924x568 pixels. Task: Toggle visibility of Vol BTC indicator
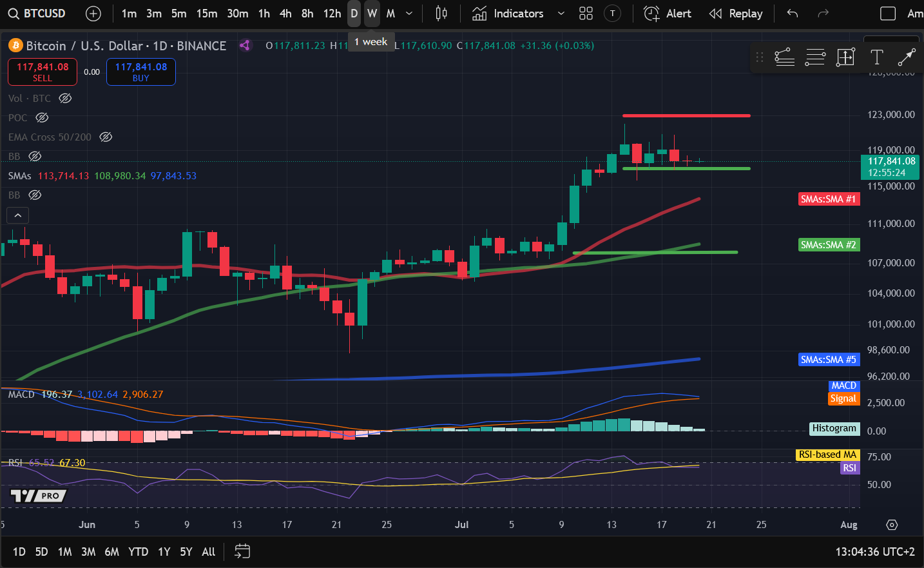[x=65, y=98]
